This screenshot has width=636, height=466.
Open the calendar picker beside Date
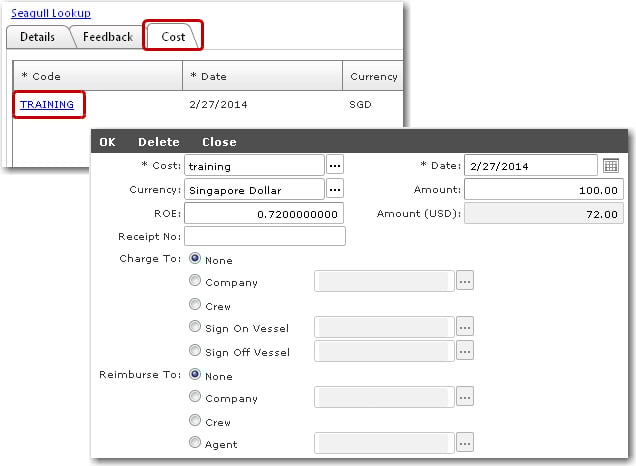611,165
